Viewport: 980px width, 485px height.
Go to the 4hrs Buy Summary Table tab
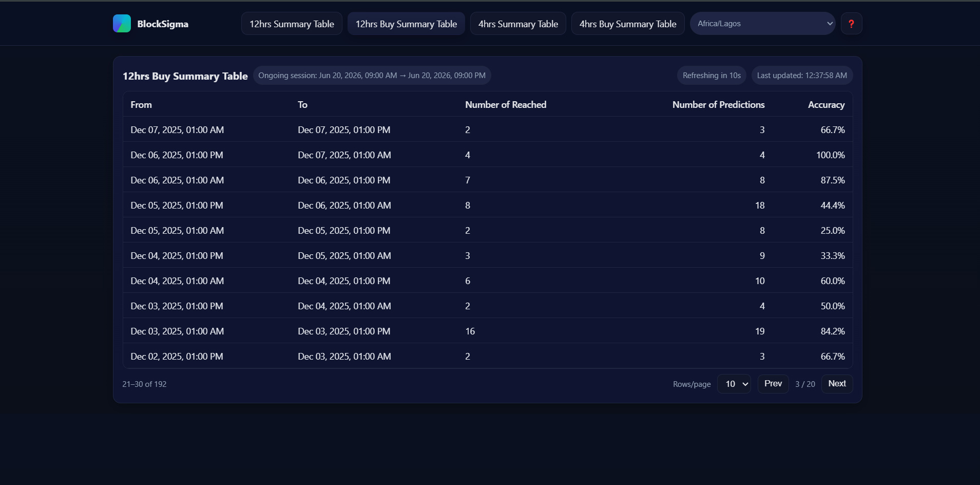628,24
